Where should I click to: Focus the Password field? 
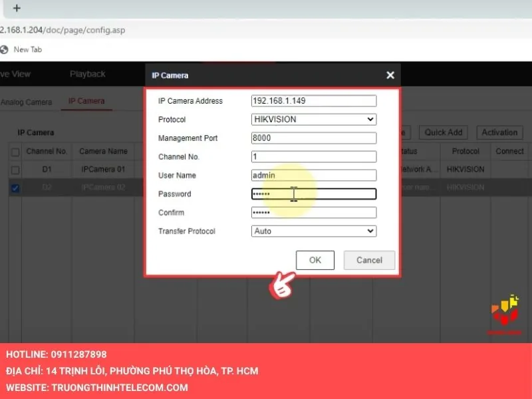pyautogui.click(x=314, y=194)
